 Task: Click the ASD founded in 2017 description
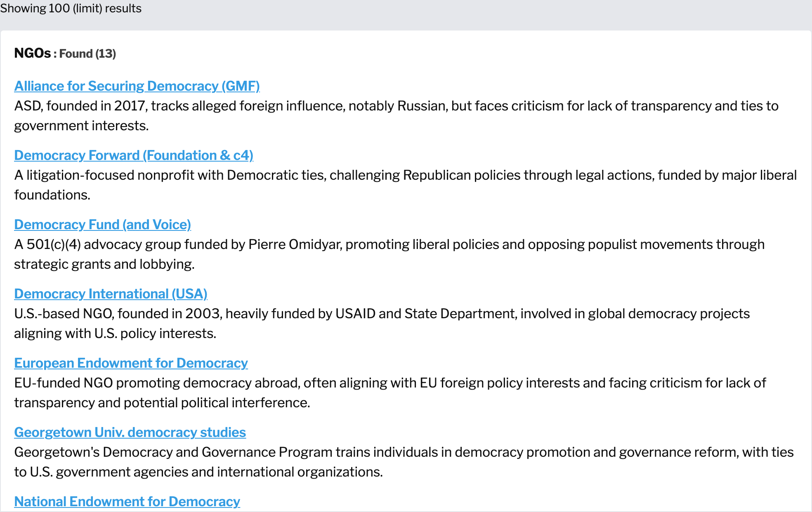click(x=396, y=116)
